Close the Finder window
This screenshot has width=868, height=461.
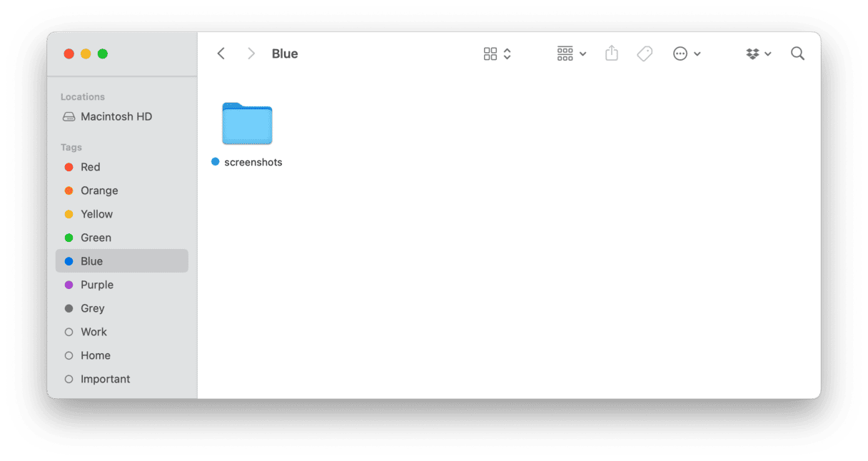click(x=69, y=54)
